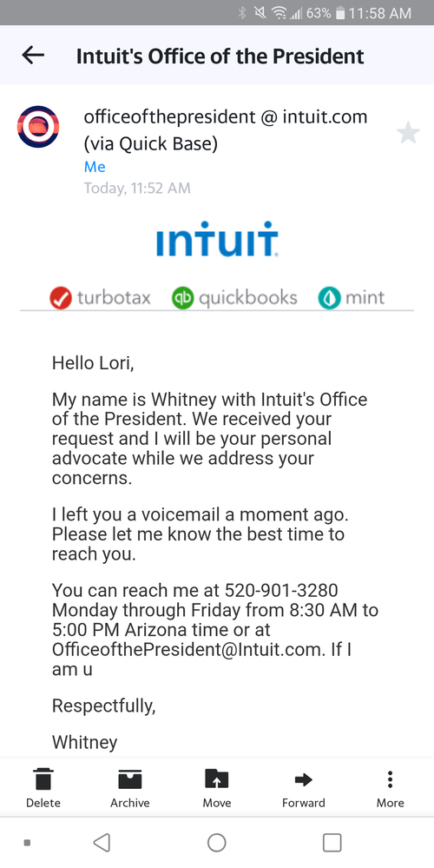Image resolution: width=434 pixels, height=868 pixels.
Task: Tap the Intuit logo image
Action: (217, 240)
